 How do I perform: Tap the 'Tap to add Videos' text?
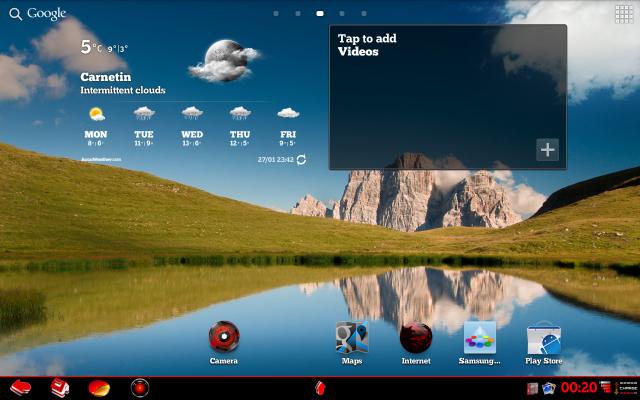(x=366, y=45)
